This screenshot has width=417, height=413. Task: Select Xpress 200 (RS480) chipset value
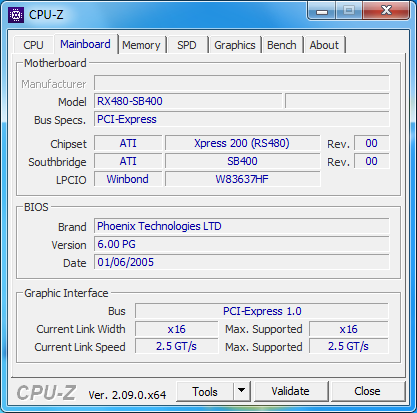242,143
